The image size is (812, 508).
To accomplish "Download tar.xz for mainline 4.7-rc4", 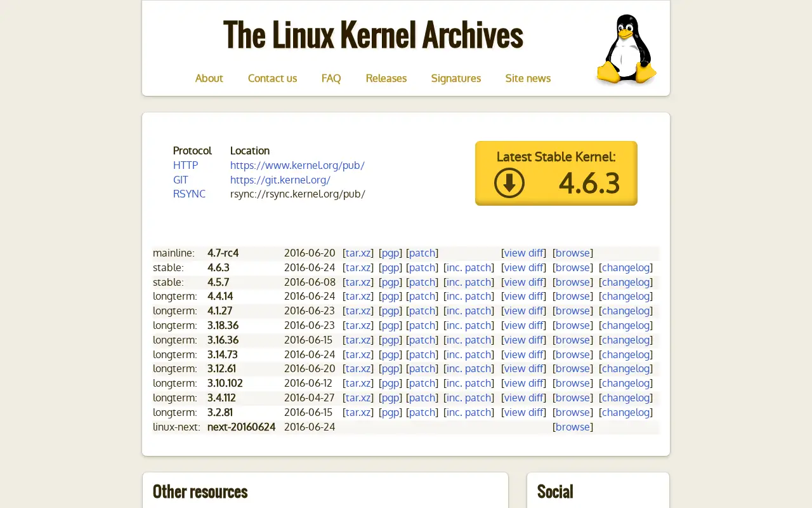I will coord(358,253).
